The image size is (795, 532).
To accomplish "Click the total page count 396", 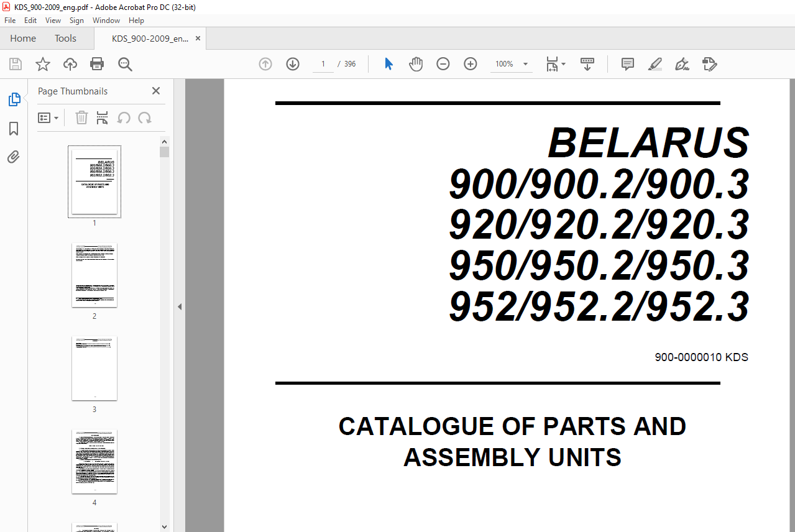I will tap(350, 64).
